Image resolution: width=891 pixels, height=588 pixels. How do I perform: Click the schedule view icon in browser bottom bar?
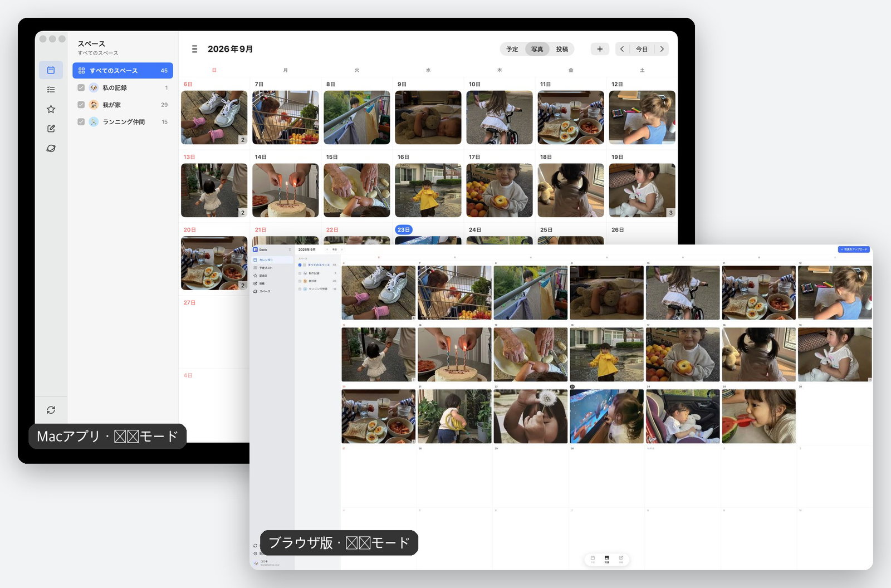click(x=593, y=559)
